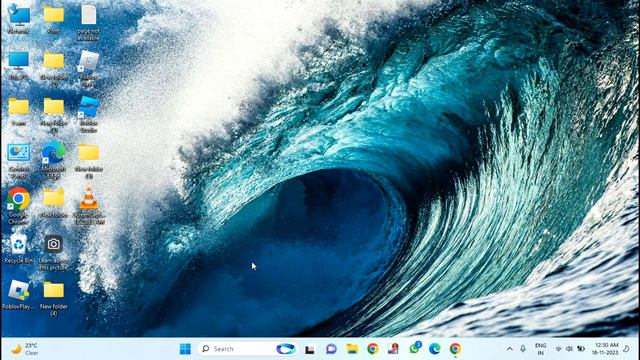Open the ENG IN language switcher
This screenshot has height=360, width=640.
[x=540, y=349]
